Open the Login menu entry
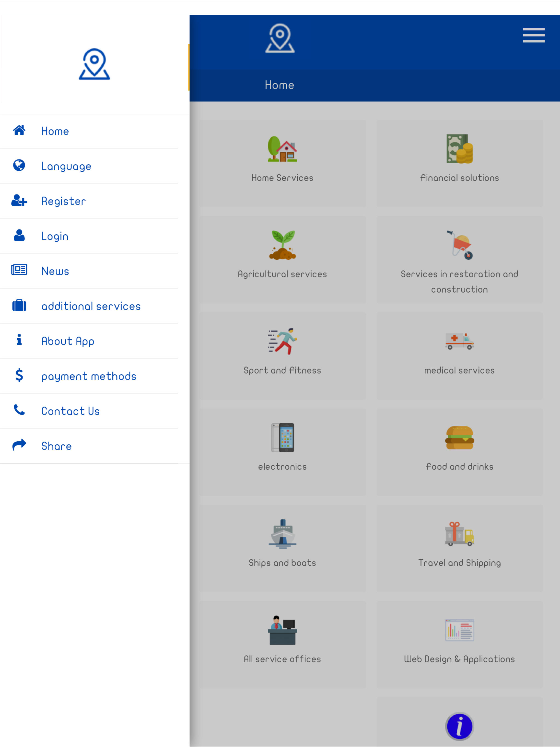Viewport: 560px width, 747px height. tap(55, 236)
